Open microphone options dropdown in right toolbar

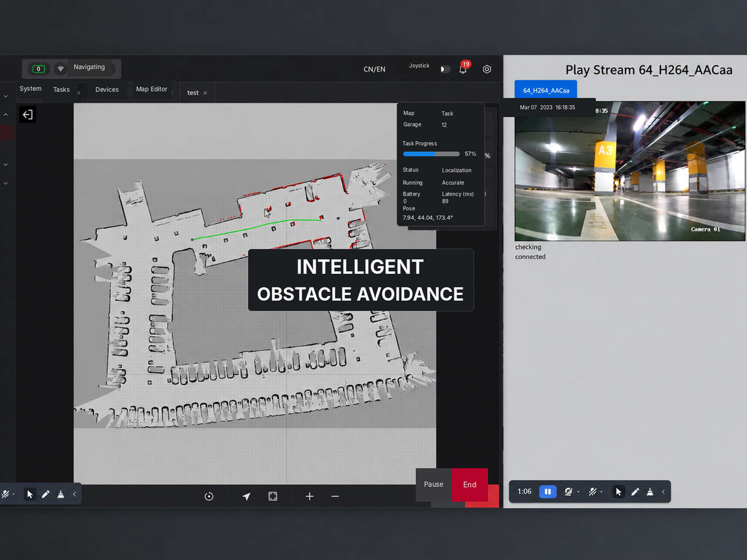(601, 492)
